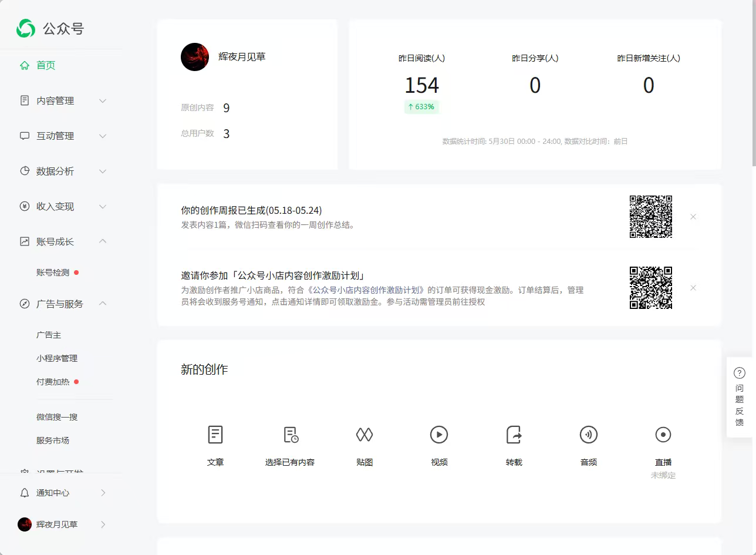Start a new 贴图 image post icon
The height and width of the screenshot is (555, 756).
[365, 435]
